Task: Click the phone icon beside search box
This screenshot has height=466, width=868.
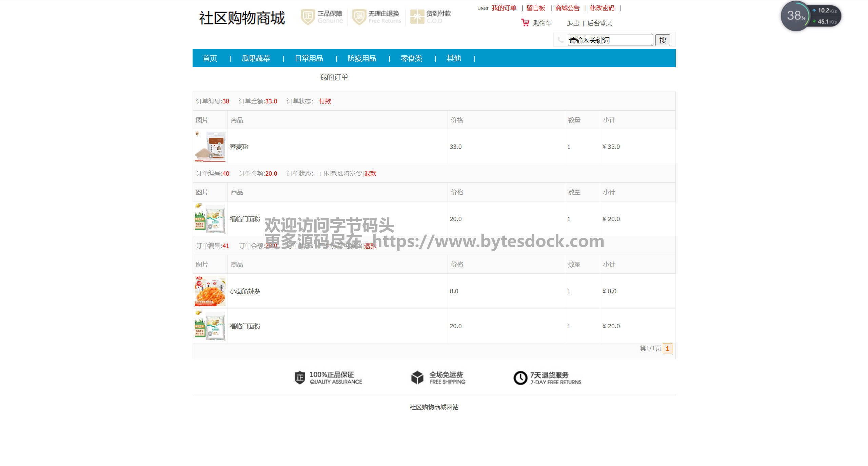Action: coord(560,40)
